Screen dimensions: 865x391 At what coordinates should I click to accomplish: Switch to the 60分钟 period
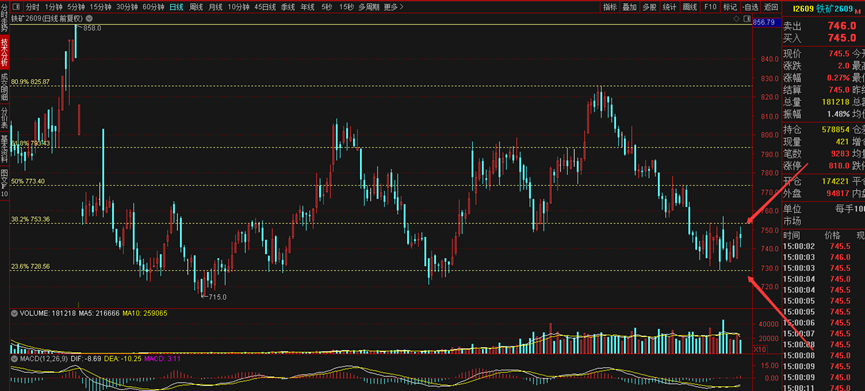click(153, 7)
